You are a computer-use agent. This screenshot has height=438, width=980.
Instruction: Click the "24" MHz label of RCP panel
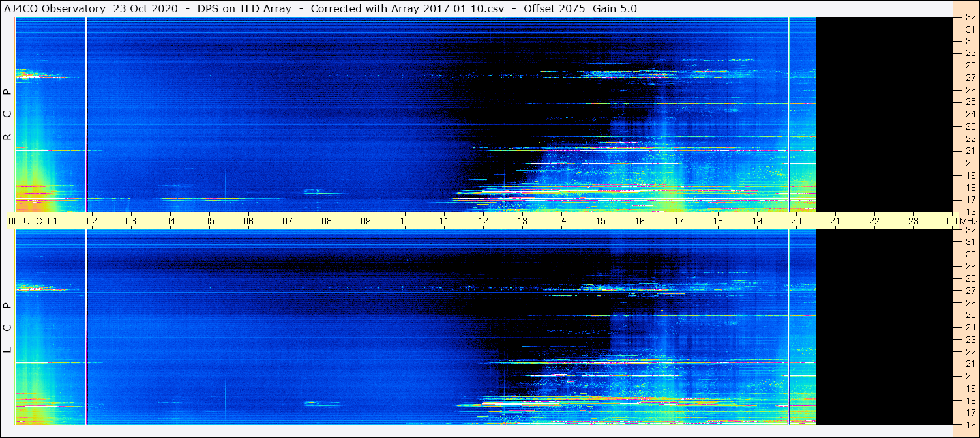[970, 114]
